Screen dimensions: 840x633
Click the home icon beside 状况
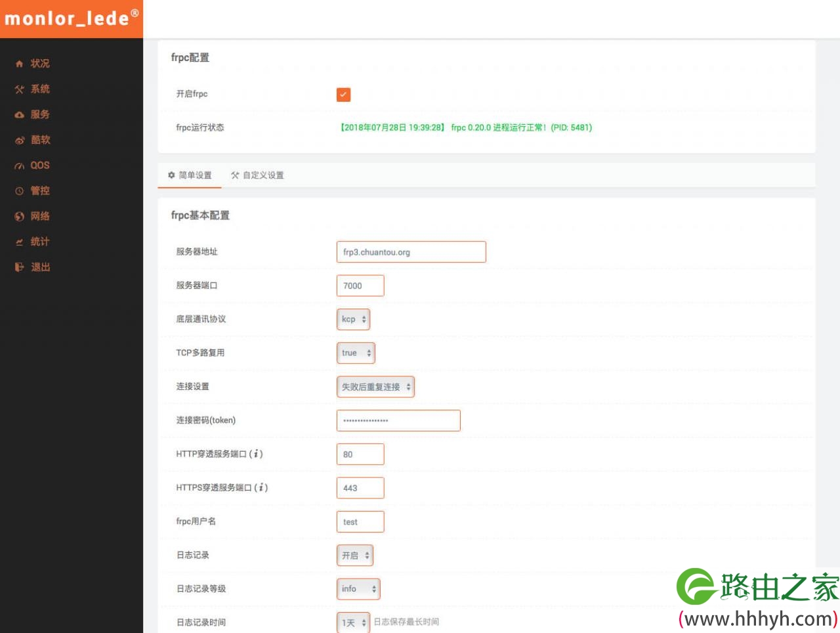[19, 64]
